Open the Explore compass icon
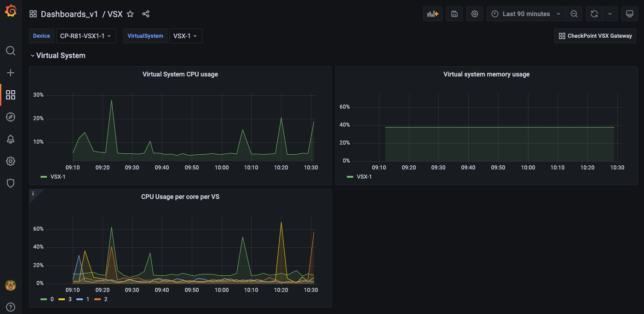The image size is (644, 314). coord(11,117)
